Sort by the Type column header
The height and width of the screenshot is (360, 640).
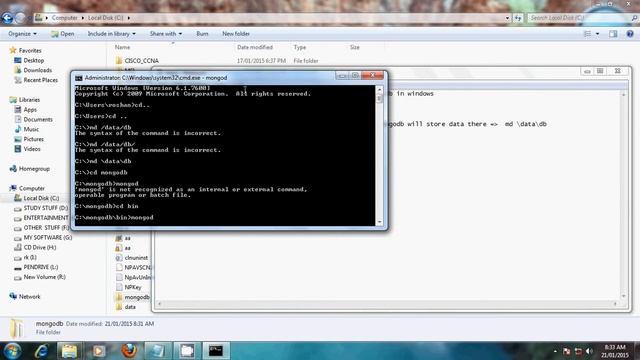[x=300, y=47]
